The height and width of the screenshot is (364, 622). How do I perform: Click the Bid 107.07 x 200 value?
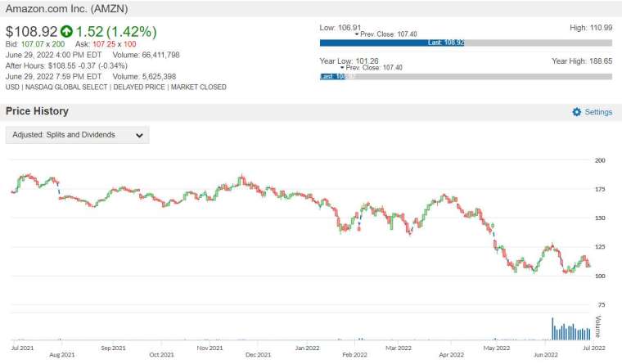click(x=35, y=44)
